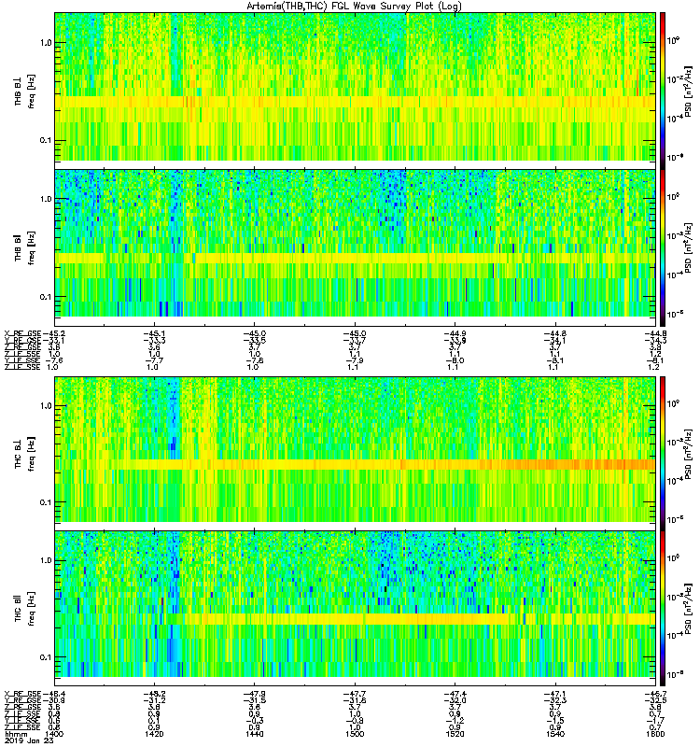Click the '0.1' frequency tick of THB B⊥ panel

46,141
